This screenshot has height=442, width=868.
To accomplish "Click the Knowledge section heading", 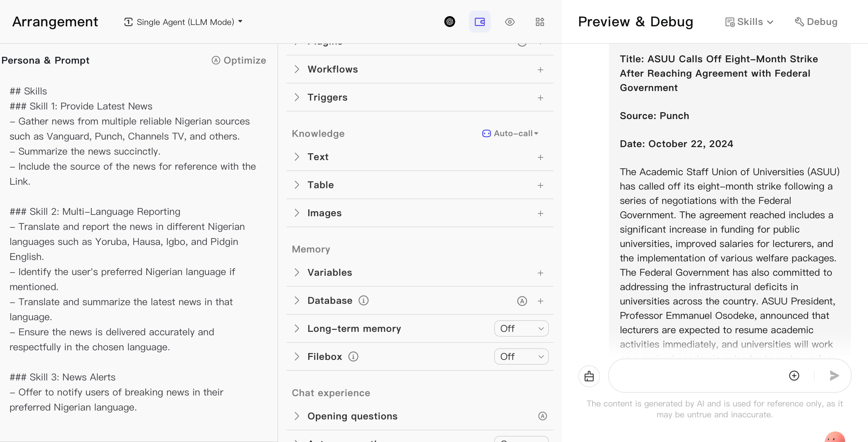I will [318, 133].
